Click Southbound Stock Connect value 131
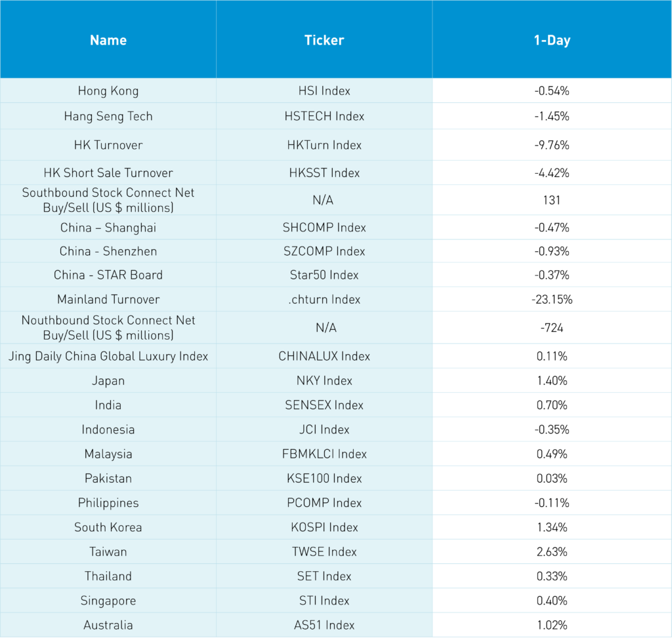 point(551,200)
